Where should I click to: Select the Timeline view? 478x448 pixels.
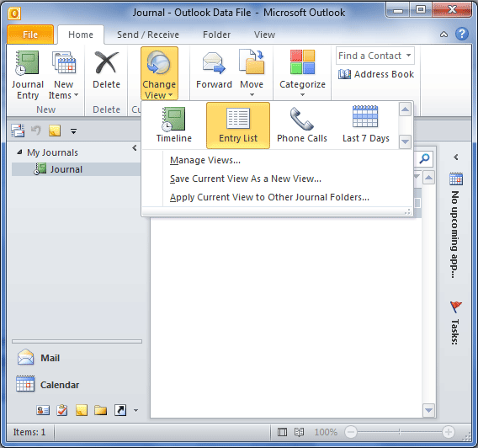point(173,125)
